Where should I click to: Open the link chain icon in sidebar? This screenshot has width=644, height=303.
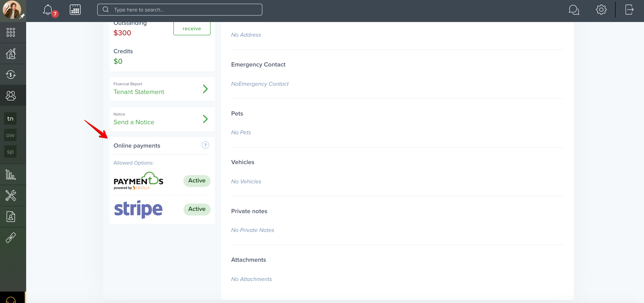[11, 237]
